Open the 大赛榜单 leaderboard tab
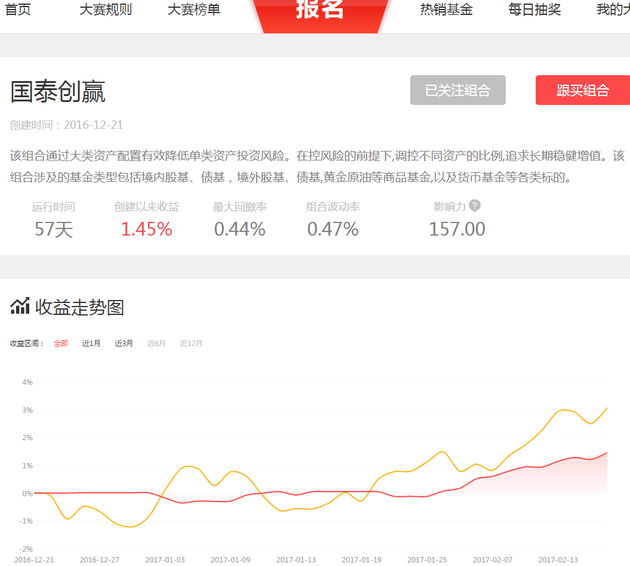This screenshot has width=630, height=566. point(194,9)
